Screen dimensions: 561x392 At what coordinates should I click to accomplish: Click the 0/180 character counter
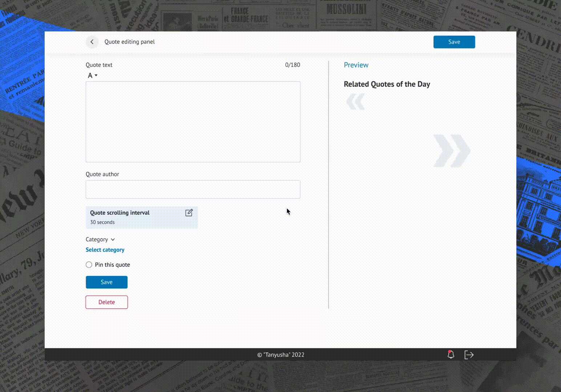point(292,65)
